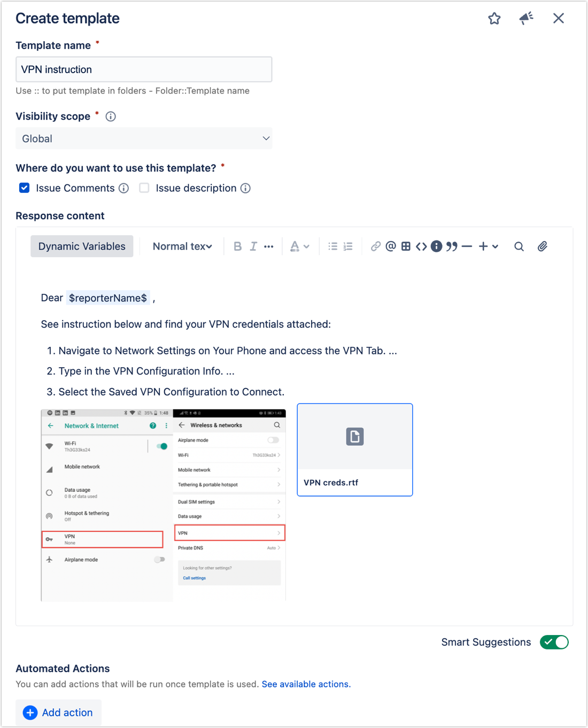This screenshot has width=588, height=728.
Task: Uncheck the Issue Comments checkbox
Action: tap(24, 188)
